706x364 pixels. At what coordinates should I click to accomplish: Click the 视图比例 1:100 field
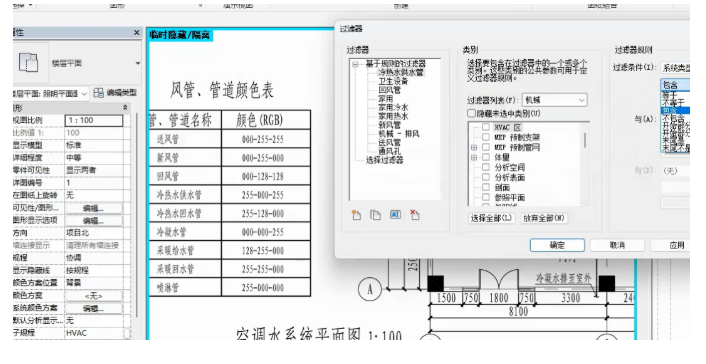[x=94, y=120]
